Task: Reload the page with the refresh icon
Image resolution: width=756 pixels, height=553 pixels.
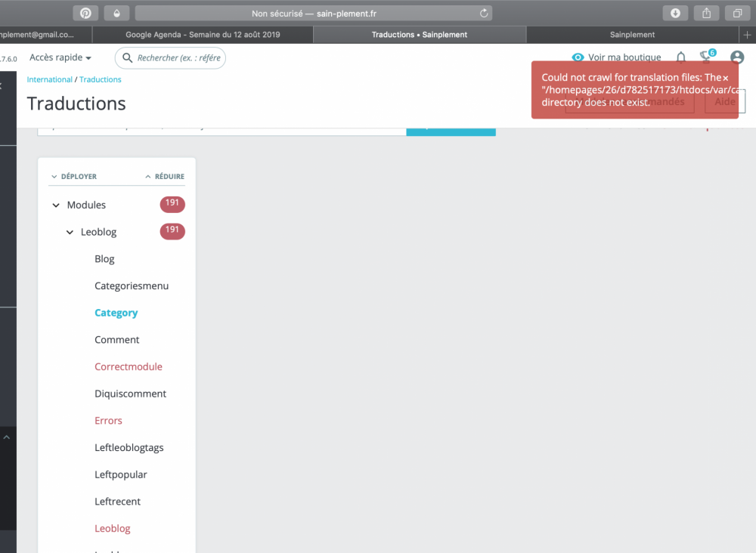Action: click(484, 13)
